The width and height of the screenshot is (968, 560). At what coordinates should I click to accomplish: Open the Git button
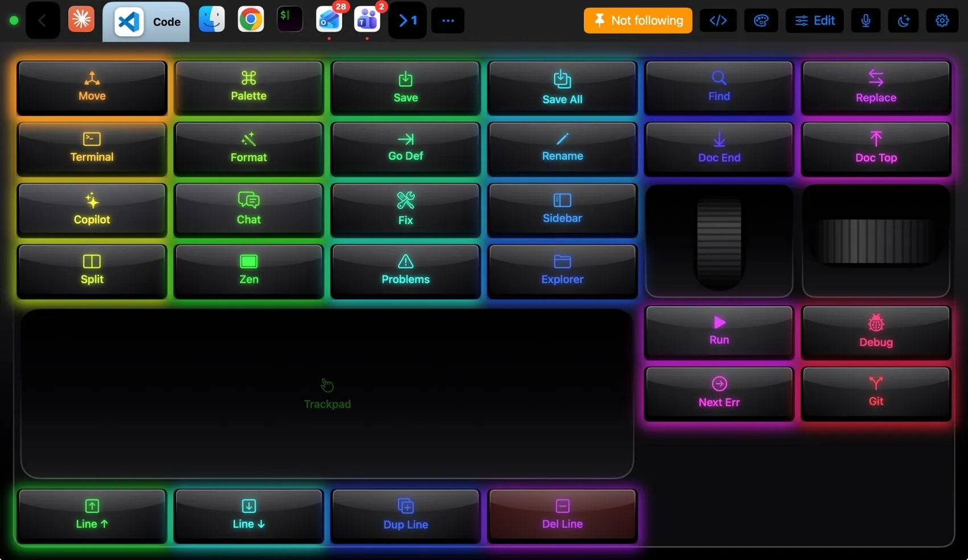876,393
